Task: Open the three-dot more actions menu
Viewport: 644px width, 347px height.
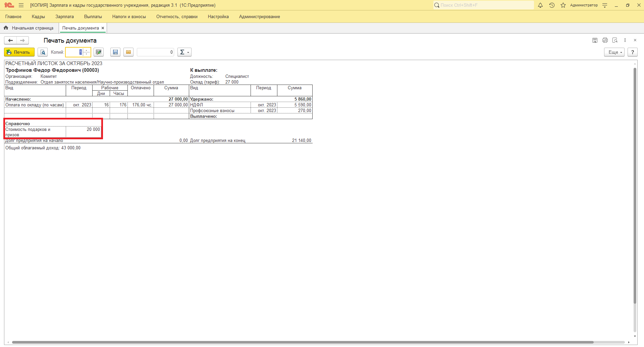Action: pyautogui.click(x=625, y=40)
